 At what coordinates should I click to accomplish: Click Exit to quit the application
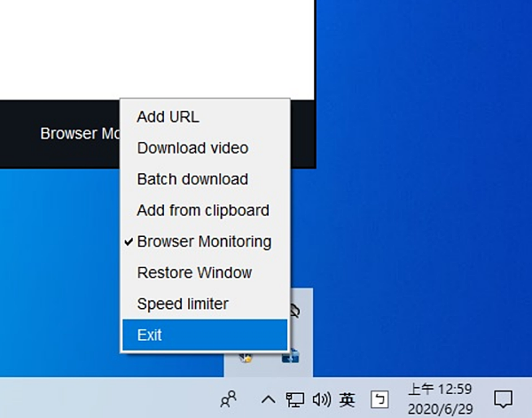(205, 335)
